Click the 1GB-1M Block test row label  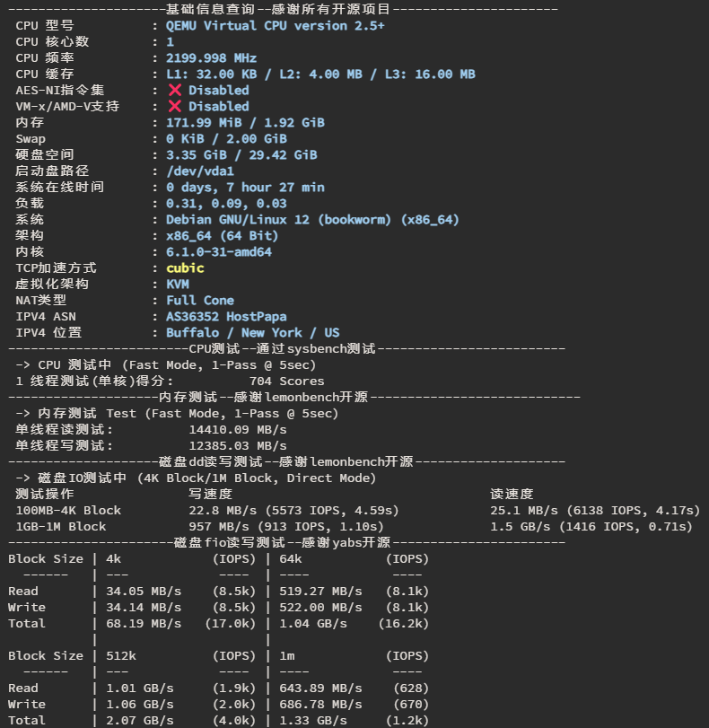pos(61,527)
